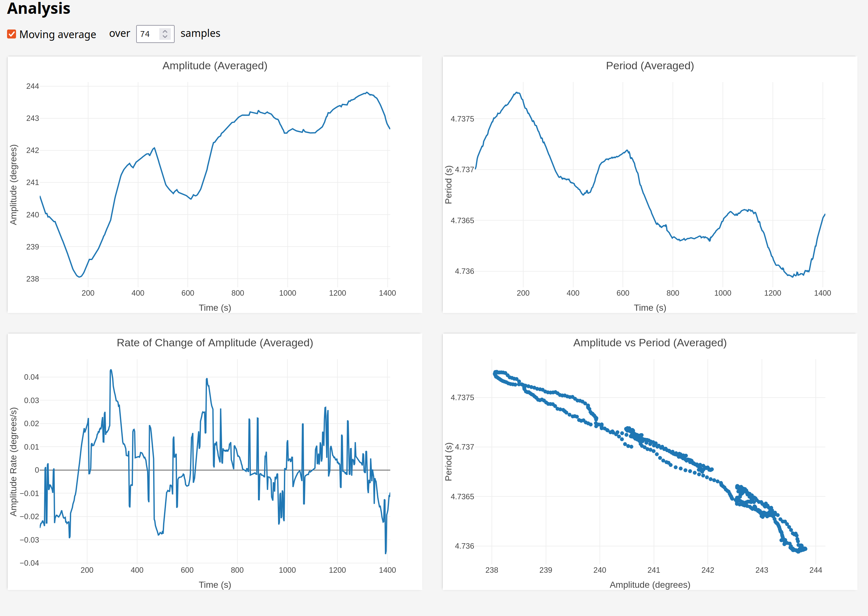Click the 'Amplitude (Averaged)' chart title
Image resolution: width=868 pixels, height=616 pixels.
[x=215, y=66]
